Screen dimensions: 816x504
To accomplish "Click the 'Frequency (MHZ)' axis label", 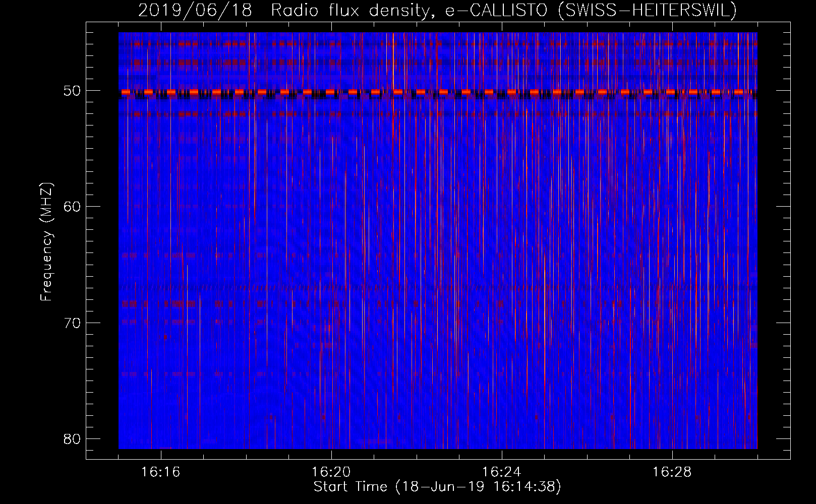I will point(46,242).
